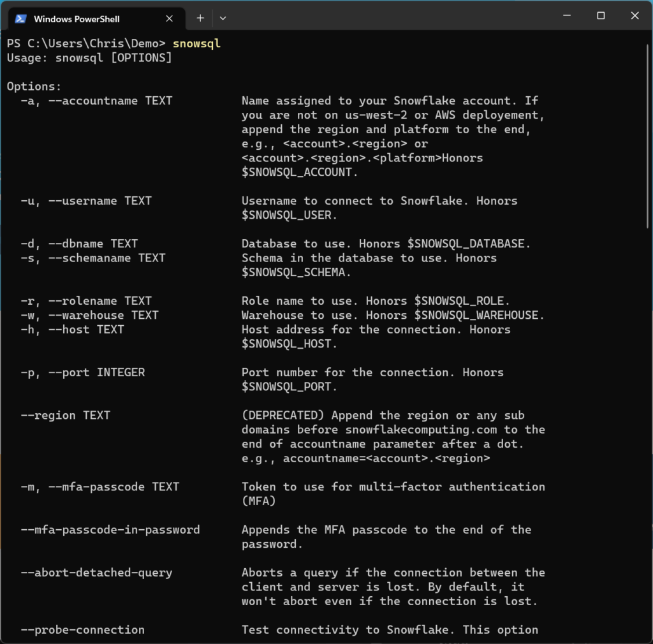The width and height of the screenshot is (653, 644).
Task: Click the --probe-connection option
Action: (82, 630)
